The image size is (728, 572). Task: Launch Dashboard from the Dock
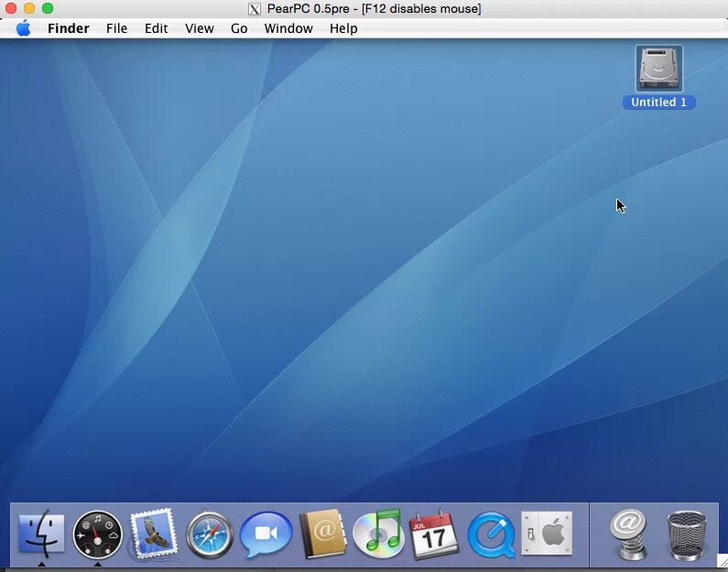[97, 534]
